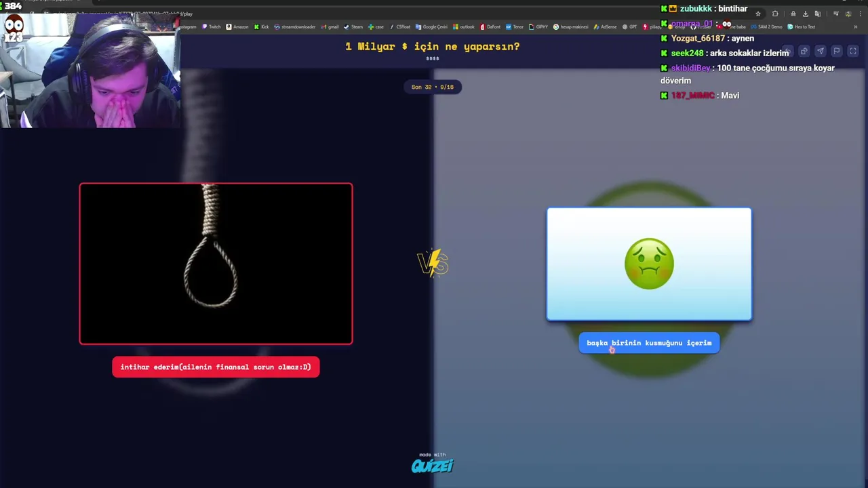Open the outlook bookmark

coord(464,27)
